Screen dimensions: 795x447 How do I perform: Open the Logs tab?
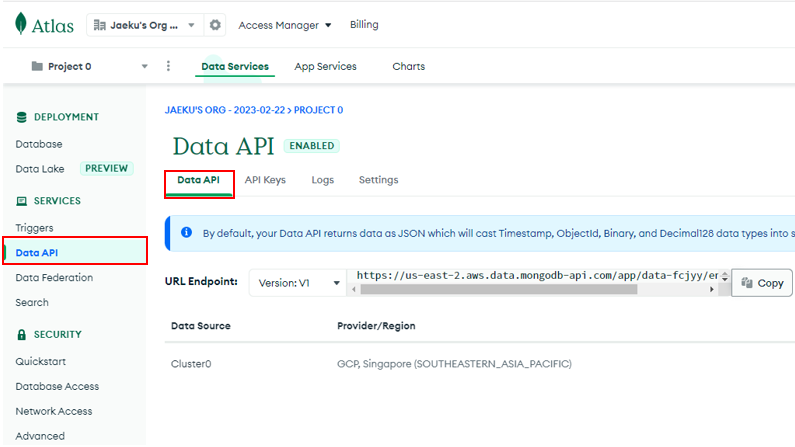pyautogui.click(x=322, y=180)
